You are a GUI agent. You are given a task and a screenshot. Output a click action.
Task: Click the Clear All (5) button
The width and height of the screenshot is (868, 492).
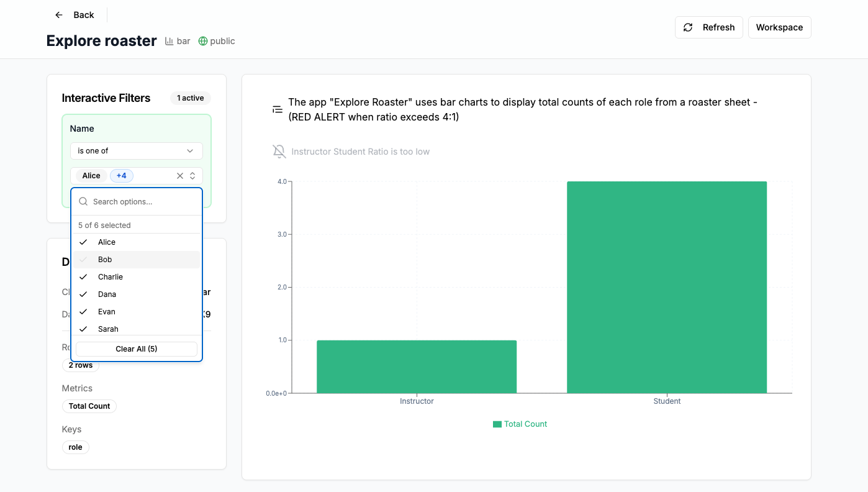[x=137, y=349]
